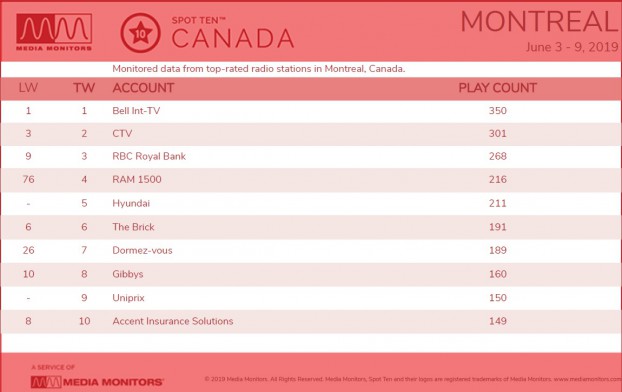Click the footer Media Monitors logo
The image size is (622, 392).
[x=97, y=382]
